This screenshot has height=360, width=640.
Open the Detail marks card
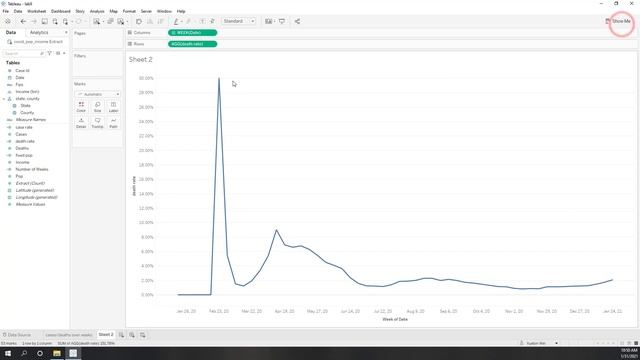coord(81,123)
